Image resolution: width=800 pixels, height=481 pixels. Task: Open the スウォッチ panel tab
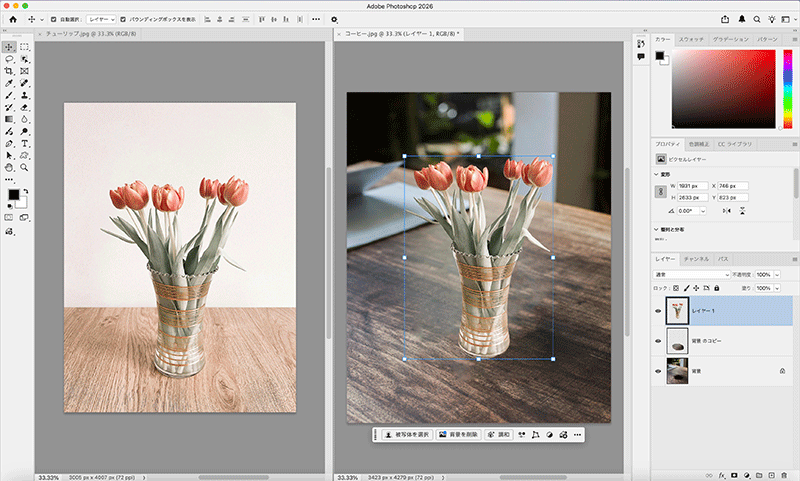pyautogui.click(x=692, y=38)
